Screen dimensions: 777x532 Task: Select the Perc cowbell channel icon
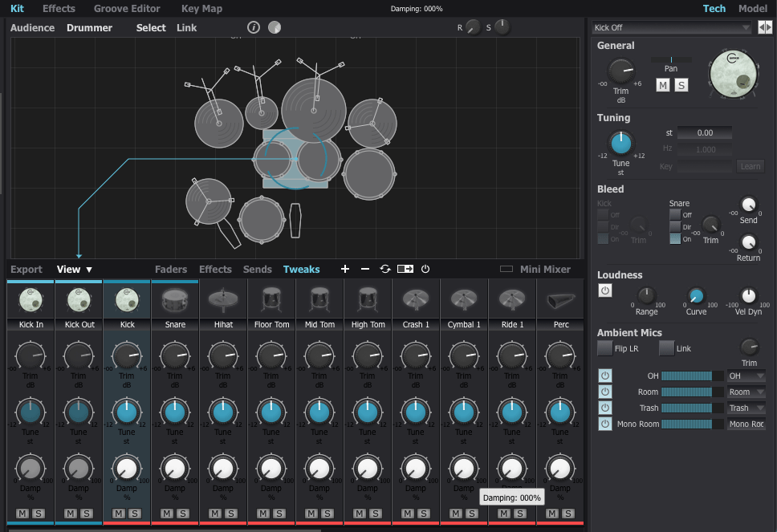pos(560,300)
